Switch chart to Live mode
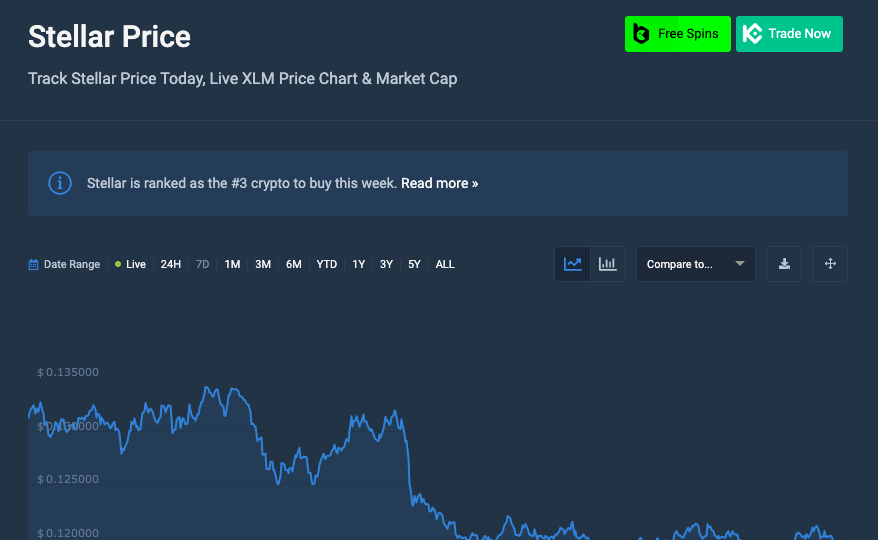Viewport: 878px width, 540px height. 130,264
